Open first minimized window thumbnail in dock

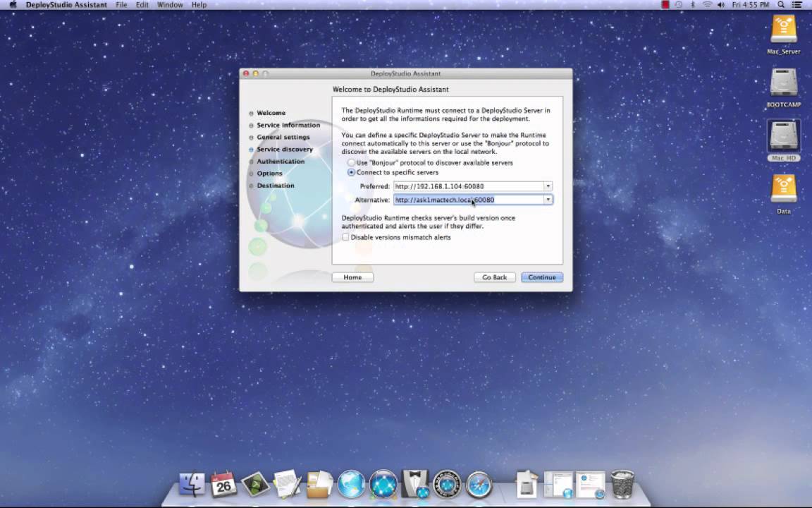(558, 485)
